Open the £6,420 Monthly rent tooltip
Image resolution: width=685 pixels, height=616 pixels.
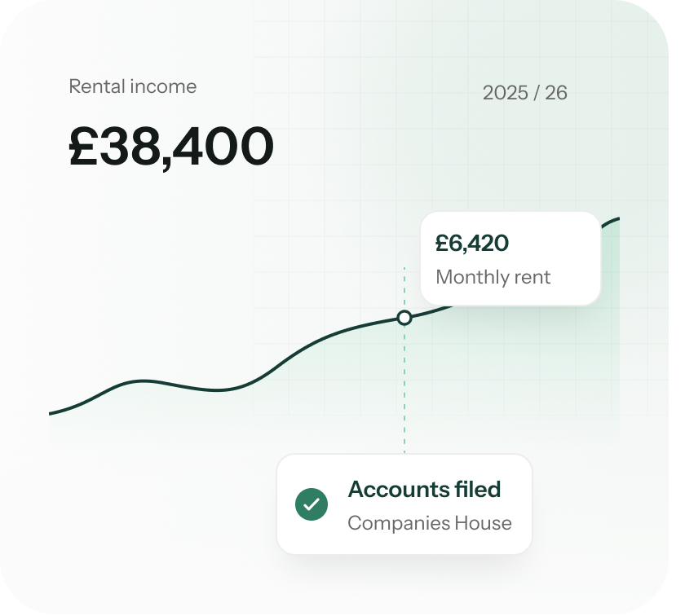pyautogui.click(x=510, y=258)
